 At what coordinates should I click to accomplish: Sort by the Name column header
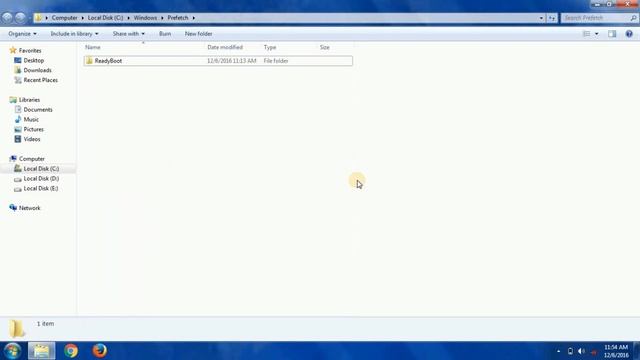pos(93,47)
